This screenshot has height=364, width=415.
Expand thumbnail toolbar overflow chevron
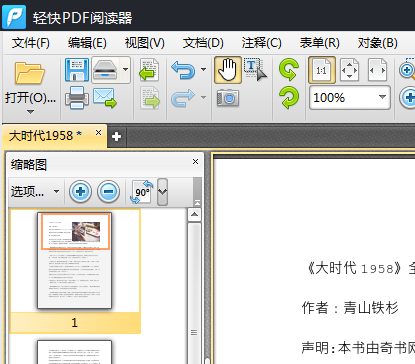coord(162,192)
